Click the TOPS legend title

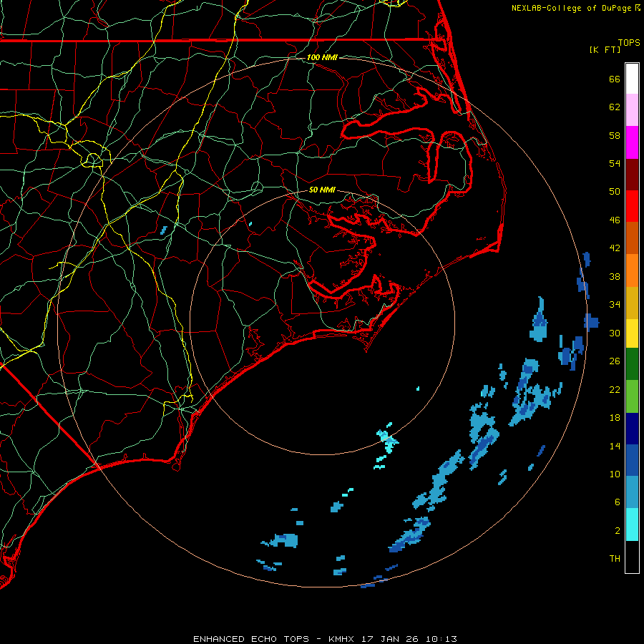[x=629, y=42]
